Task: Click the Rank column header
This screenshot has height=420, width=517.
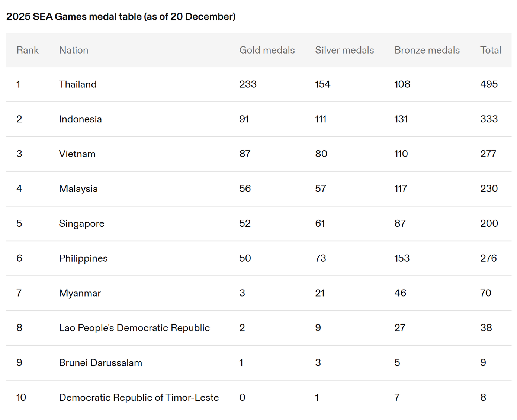Action: click(28, 50)
